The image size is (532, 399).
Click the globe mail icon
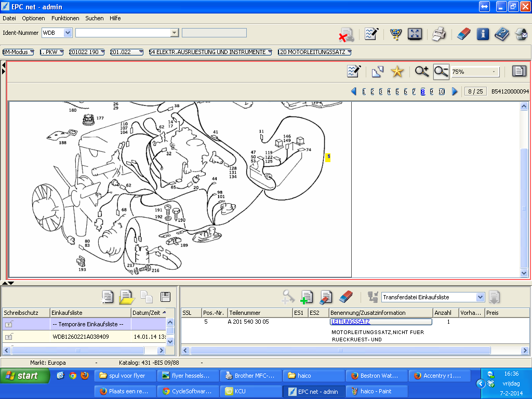point(521,34)
